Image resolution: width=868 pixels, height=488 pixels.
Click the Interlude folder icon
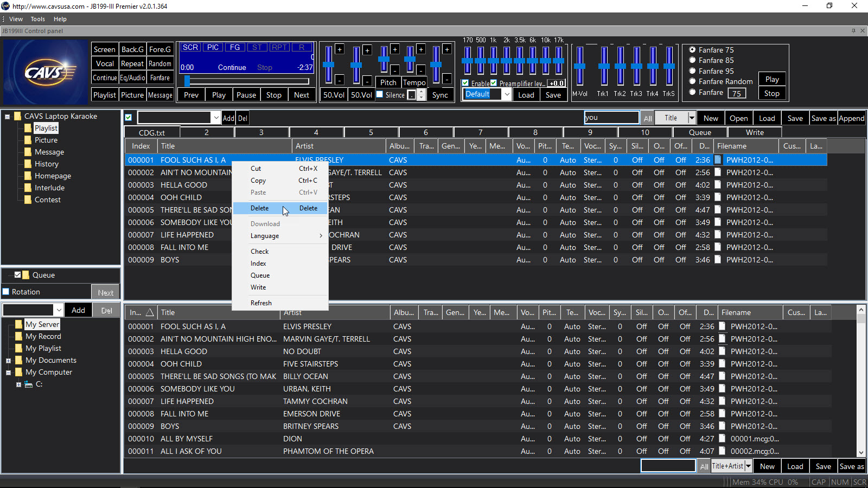point(28,188)
